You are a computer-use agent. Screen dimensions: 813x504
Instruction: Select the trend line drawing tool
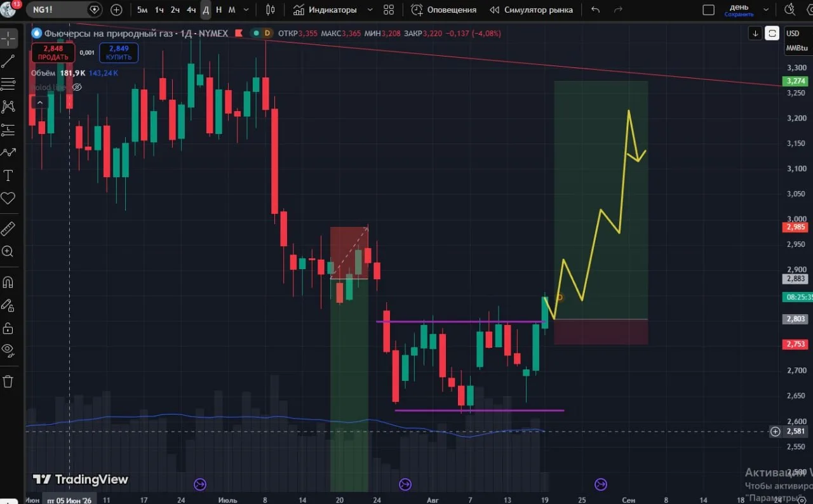tap(8, 61)
